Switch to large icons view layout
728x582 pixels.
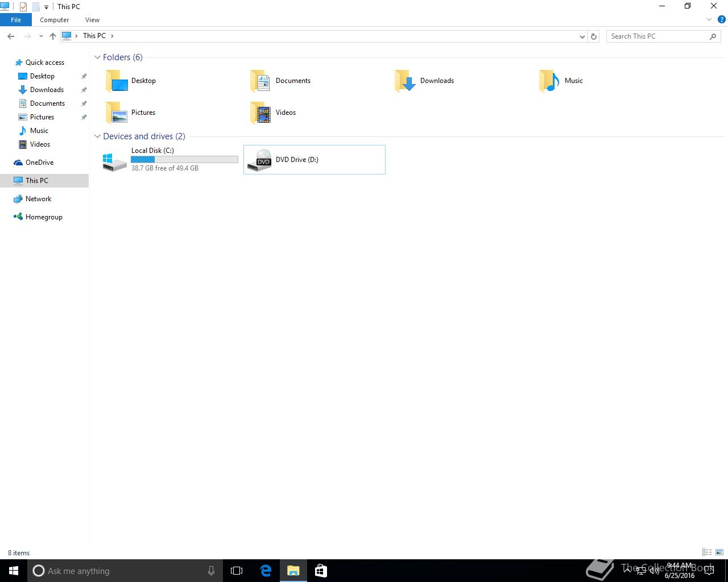719,552
